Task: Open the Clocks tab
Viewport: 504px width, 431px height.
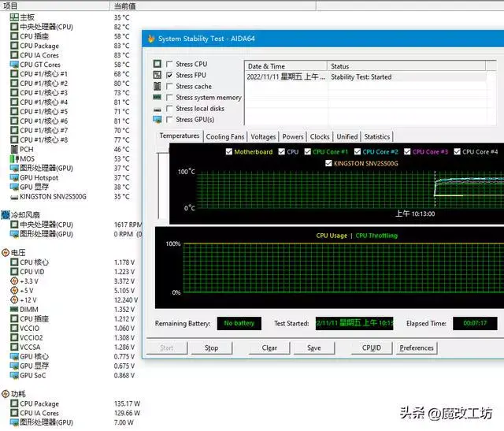Action: [x=320, y=136]
